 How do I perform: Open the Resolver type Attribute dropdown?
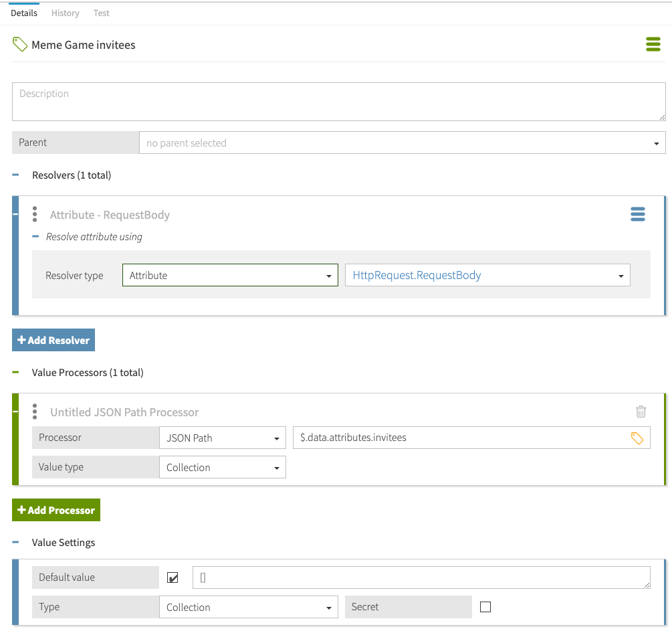tap(230, 275)
